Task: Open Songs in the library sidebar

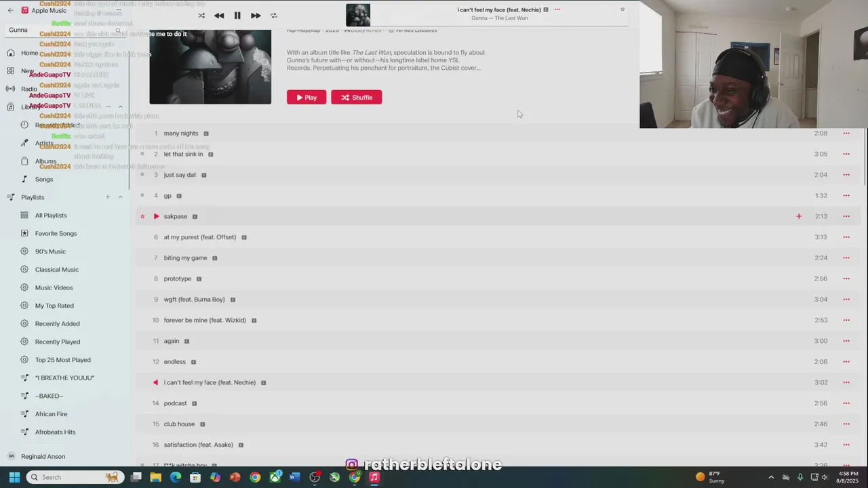Action: click(x=44, y=180)
